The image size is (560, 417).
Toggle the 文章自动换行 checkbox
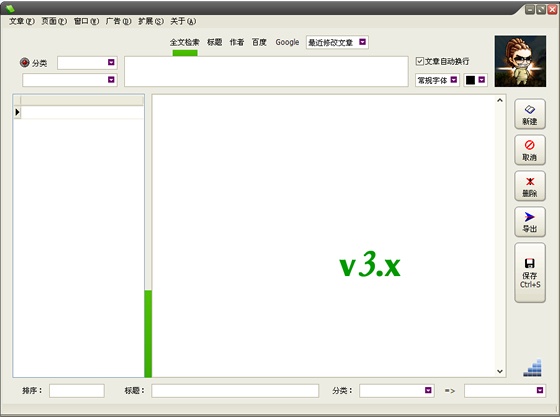[x=420, y=61]
